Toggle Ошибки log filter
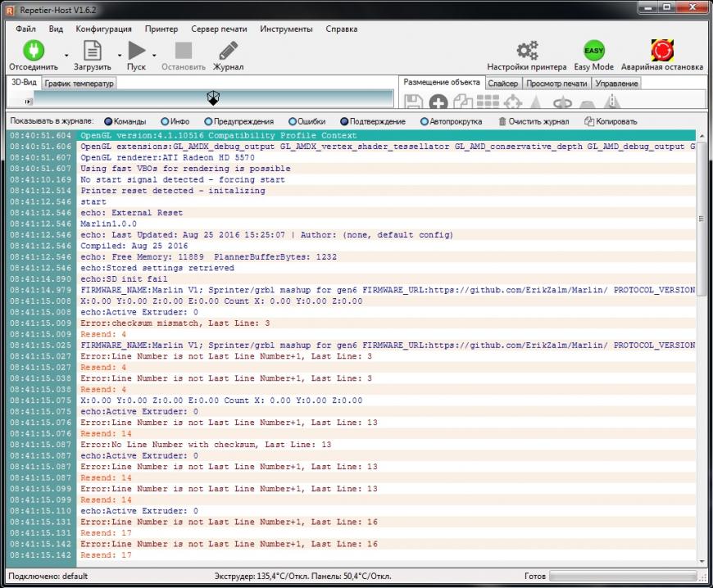Image resolution: width=713 pixels, height=588 pixels. (x=293, y=121)
